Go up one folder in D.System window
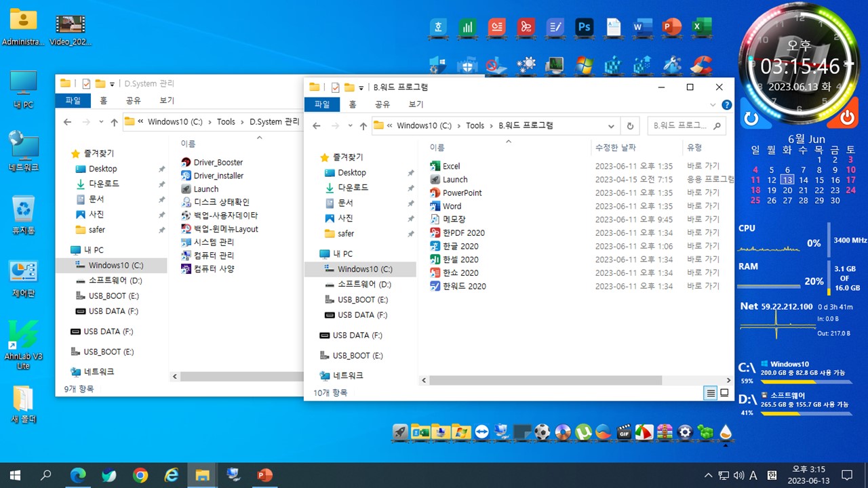The image size is (868, 488). click(x=114, y=123)
